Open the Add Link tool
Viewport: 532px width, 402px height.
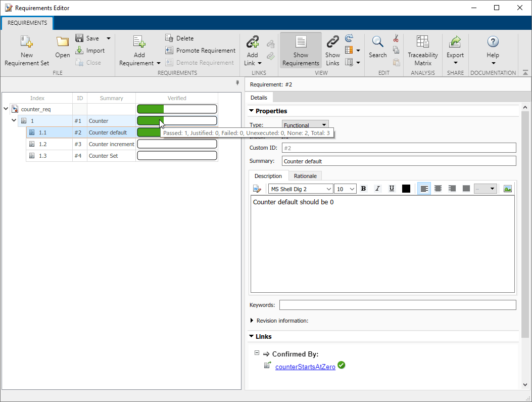[252, 50]
